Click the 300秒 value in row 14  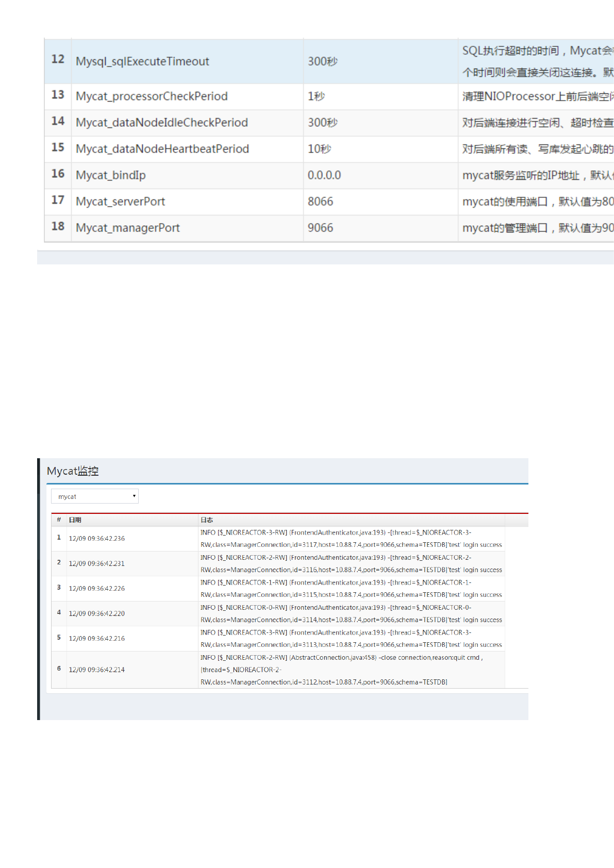point(323,123)
